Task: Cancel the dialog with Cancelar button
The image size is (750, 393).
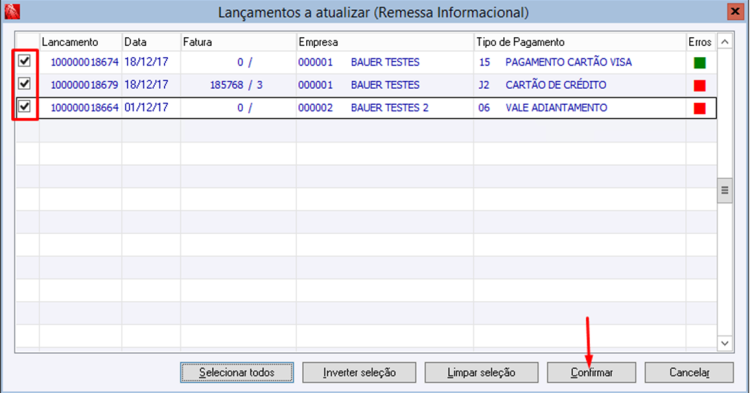Action: (689, 372)
